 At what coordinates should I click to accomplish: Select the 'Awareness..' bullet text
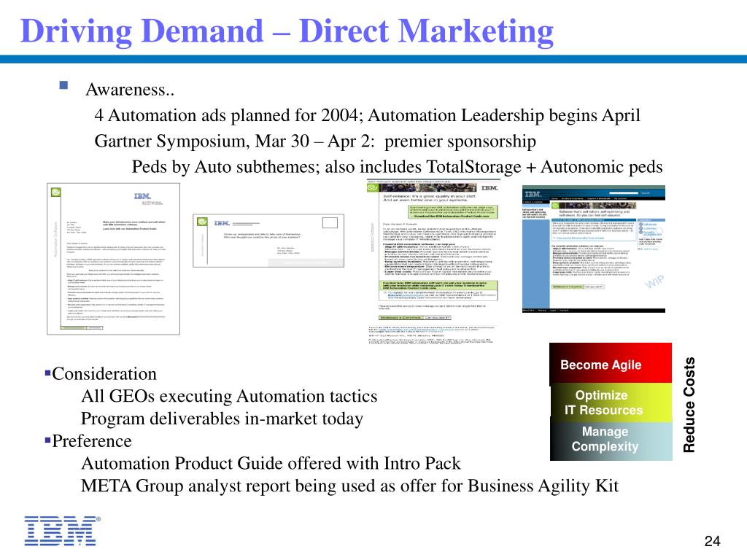pos(130,90)
